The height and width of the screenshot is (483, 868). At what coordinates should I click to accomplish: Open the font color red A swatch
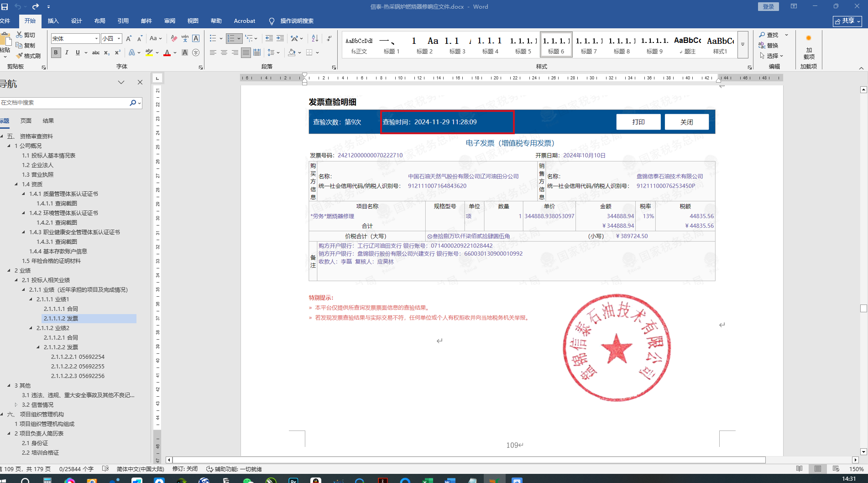coord(167,52)
